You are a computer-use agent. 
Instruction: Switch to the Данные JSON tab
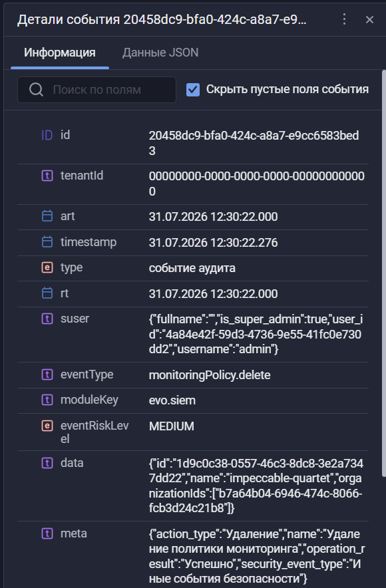coord(160,53)
